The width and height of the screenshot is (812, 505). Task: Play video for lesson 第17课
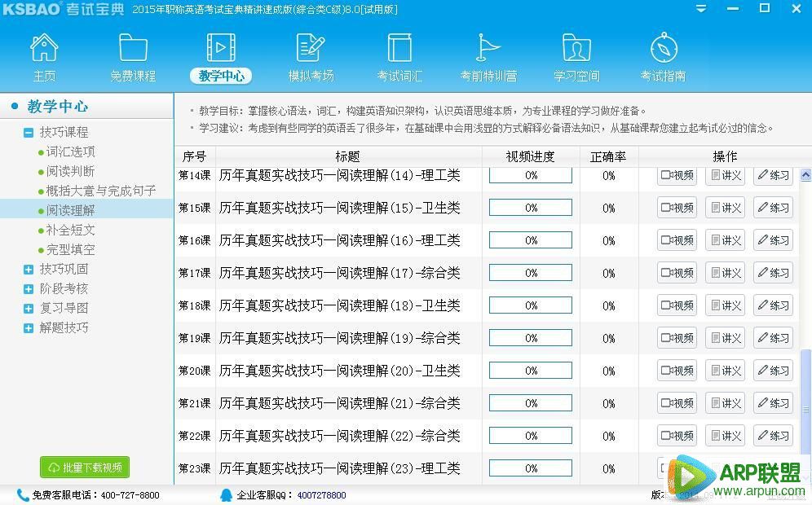pos(677,273)
